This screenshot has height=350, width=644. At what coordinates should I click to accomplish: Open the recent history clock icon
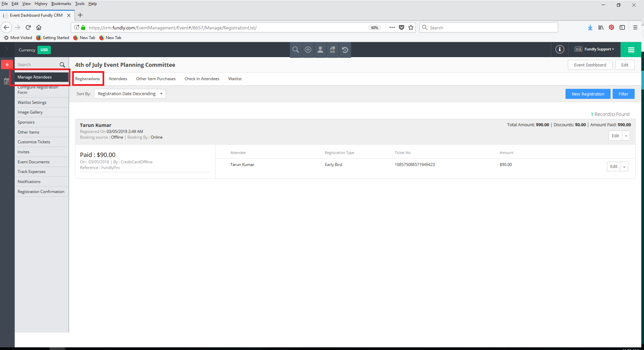(x=345, y=49)
